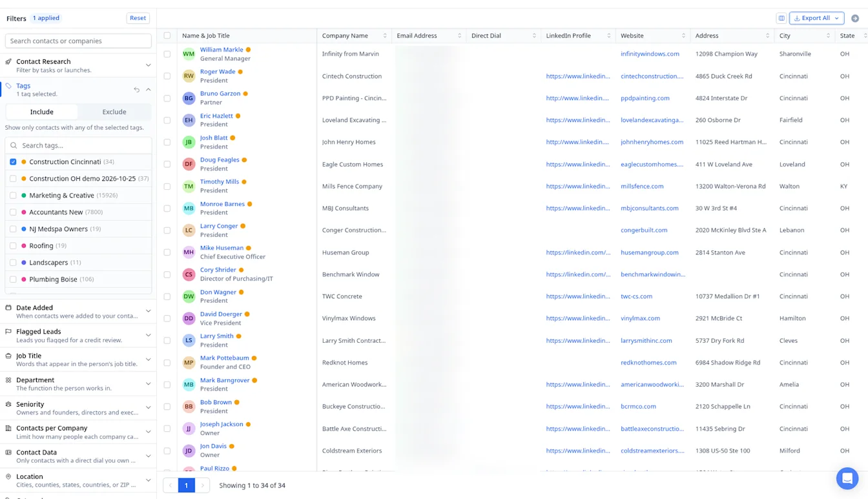Click Roger Wade's RW avatar
Viewport: 868px width, 499px height.
pos(189,76)
